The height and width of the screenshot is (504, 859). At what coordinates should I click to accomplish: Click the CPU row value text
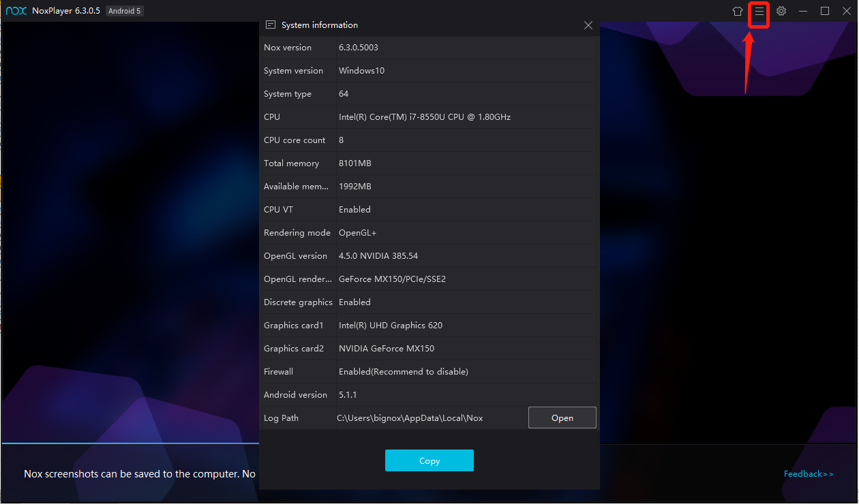pyautogui.click(x=425, y=117)
